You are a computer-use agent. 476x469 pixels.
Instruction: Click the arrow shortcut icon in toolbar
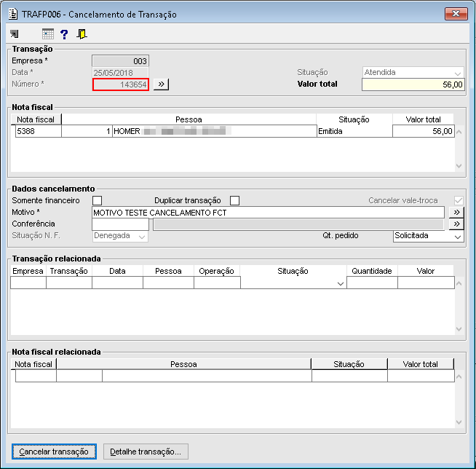pyautogui.click(x=15, y=34)
